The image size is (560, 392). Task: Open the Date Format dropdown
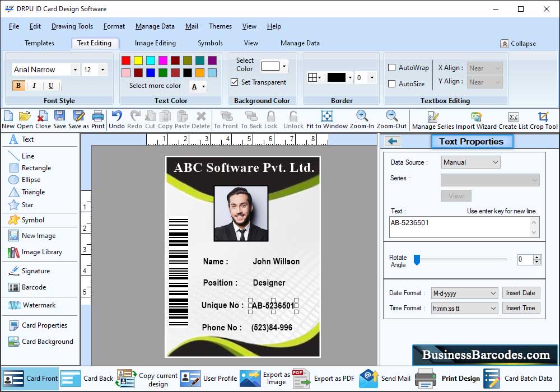pos(465,293)
